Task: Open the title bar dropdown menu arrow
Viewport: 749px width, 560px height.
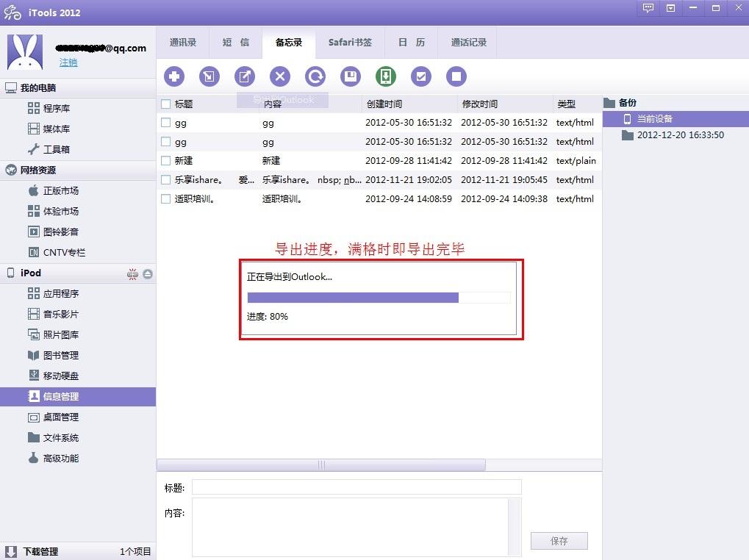Action: [670, 8]
